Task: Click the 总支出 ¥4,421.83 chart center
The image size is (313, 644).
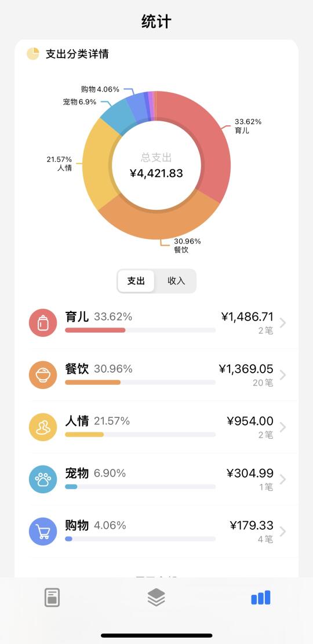Action: coord(156,166)
